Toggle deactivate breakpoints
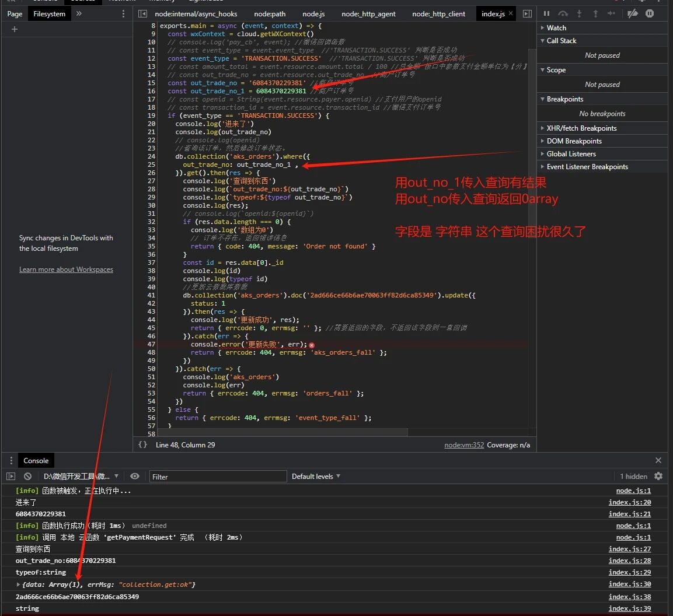This screenshot has height=616, width=673. tap(633, 13)
